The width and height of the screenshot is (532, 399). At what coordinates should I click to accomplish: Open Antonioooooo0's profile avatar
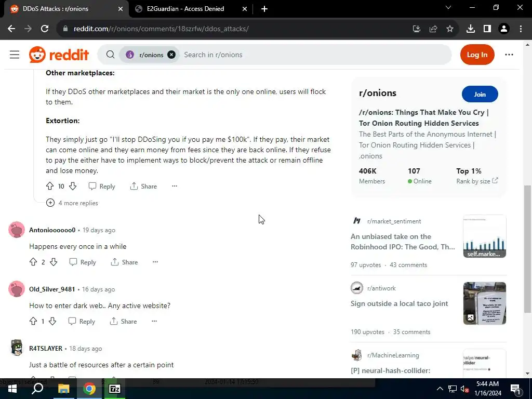[17, 230]
